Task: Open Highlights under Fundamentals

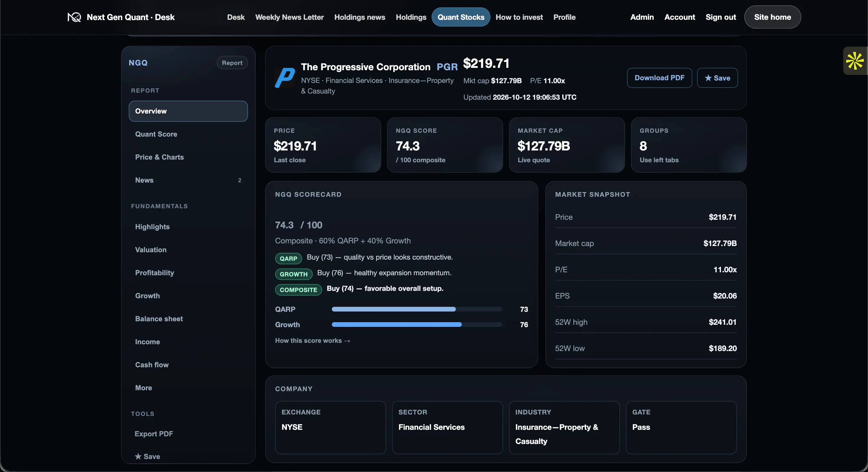Action: [188, 227]
